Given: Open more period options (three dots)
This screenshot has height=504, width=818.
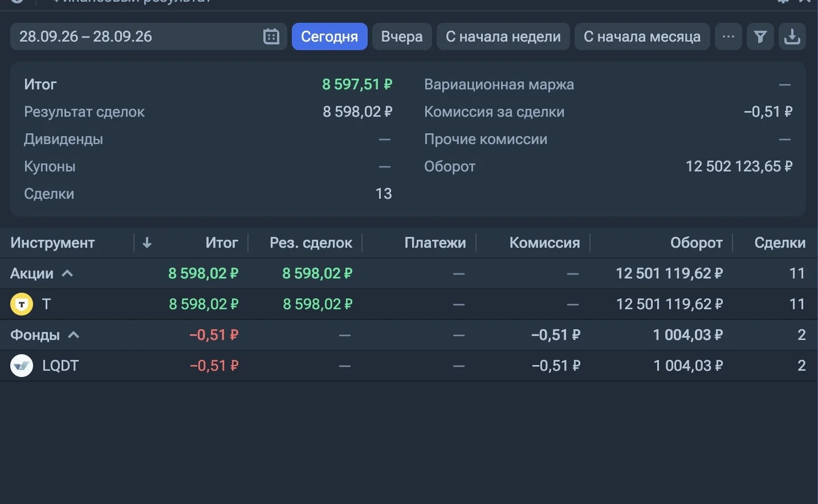Looking at the screenshot, I should [728, 36].
